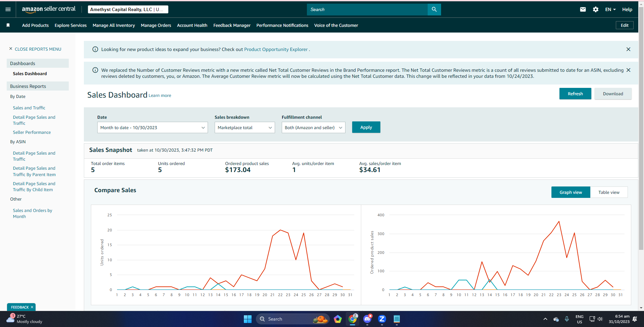Open the messages envelope icon
Viewport: 644px width, 327px height.
pyautogui.click(x=583, y=9)
